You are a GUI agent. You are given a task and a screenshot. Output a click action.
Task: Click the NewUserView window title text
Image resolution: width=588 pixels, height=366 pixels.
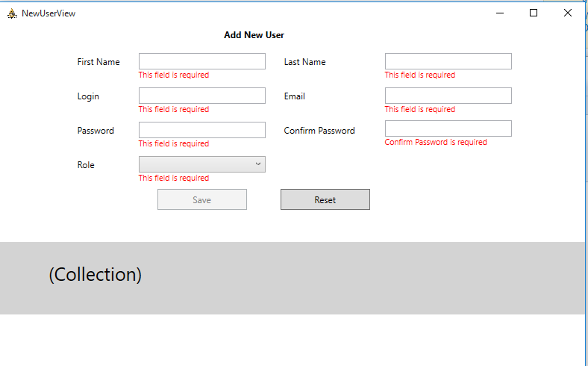click(x=49, y=13)
